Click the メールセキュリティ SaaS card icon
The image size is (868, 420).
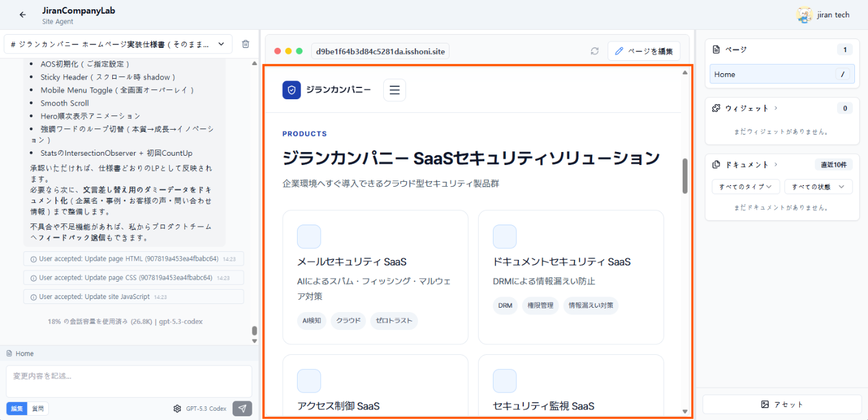(309, 236)
